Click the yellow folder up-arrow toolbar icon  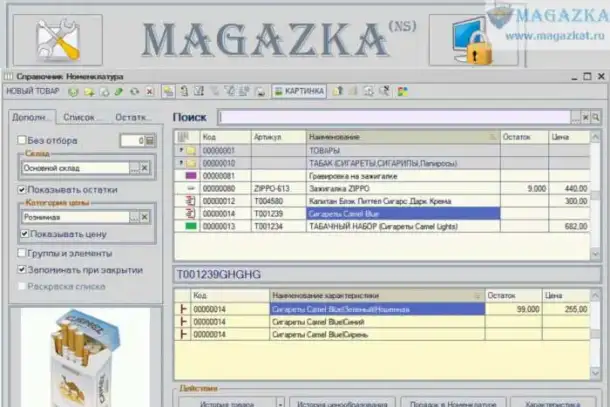338,91
